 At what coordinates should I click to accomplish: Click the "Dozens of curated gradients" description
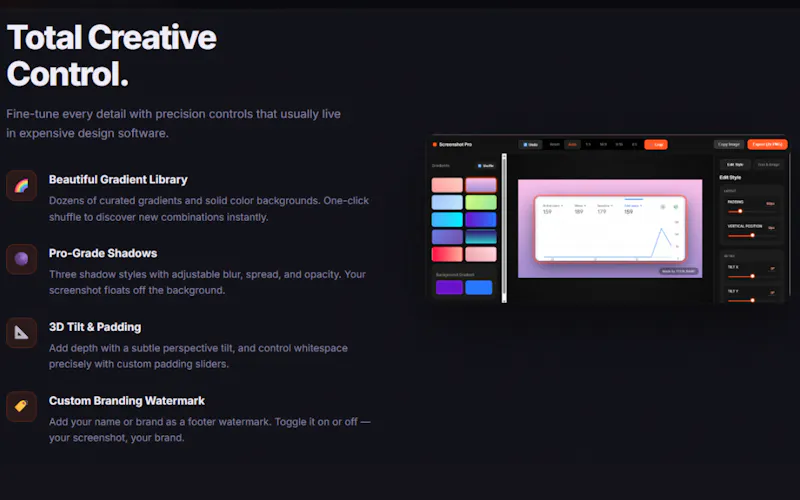(209, 209)
